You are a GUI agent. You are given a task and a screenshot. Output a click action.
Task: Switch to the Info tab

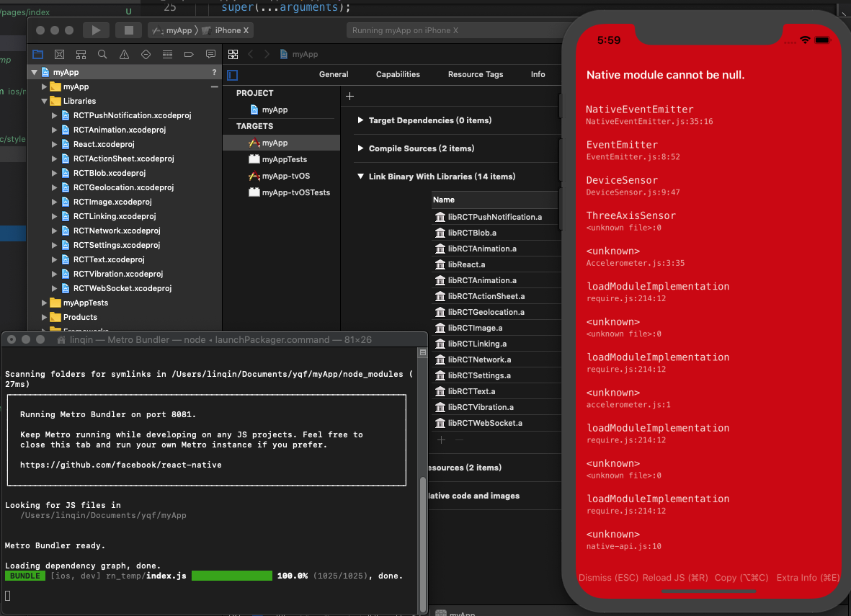538,74
